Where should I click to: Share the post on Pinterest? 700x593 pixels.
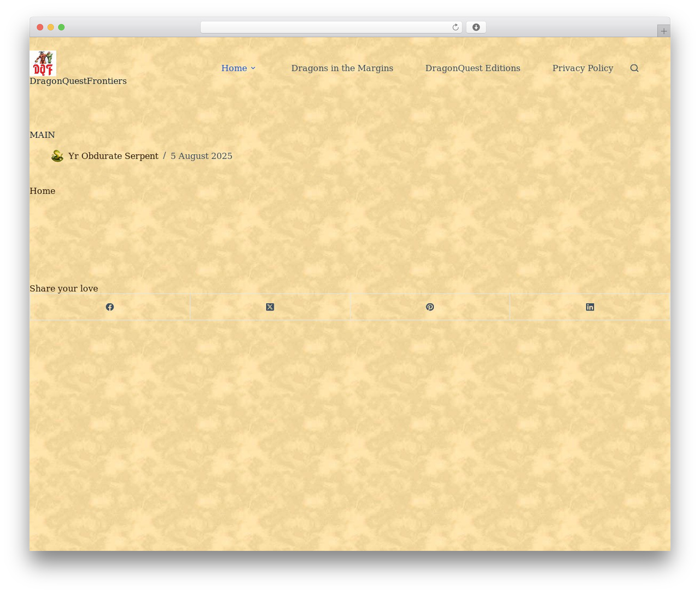[x=430, y=307]
